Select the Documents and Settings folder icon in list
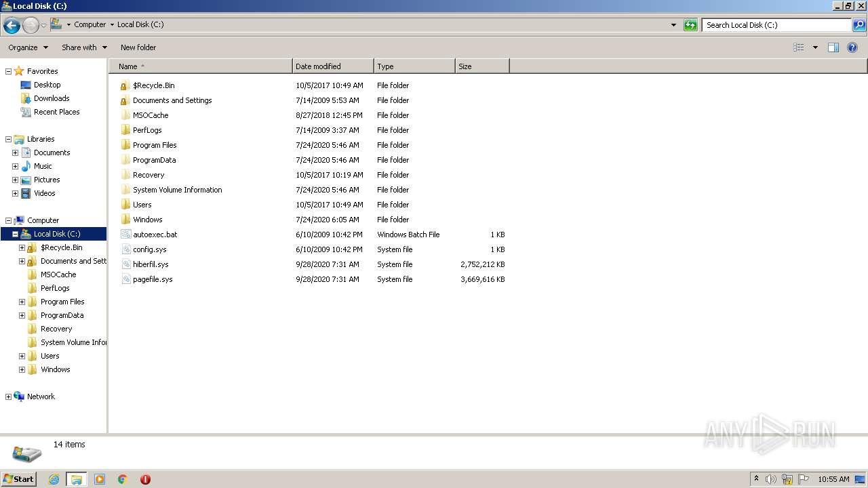Image resolution: width=868 pixels, height=488 pixels. [x=125, y=100]
